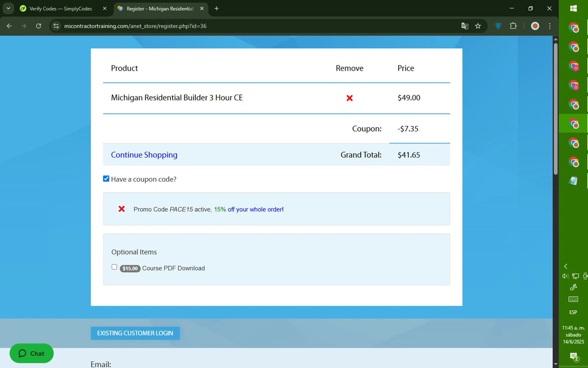The width and height of the screenshot is (588, 368).
Task: Click the page vertical scrollbar thumb
Action: [555, 109]
